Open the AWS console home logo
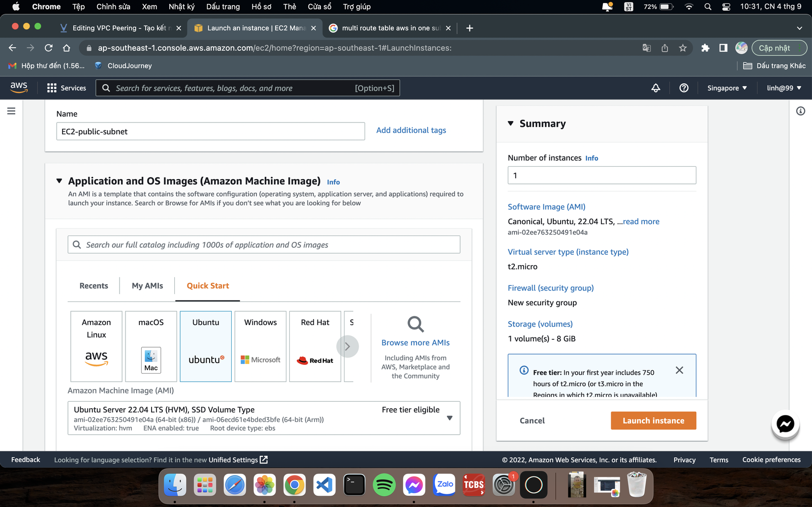This screenshot has height=507, width=812. (19, 88)
